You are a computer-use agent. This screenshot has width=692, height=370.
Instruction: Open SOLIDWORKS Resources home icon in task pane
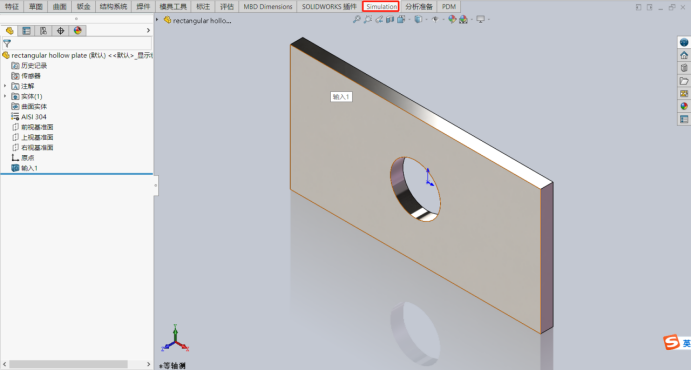(684, 55)
